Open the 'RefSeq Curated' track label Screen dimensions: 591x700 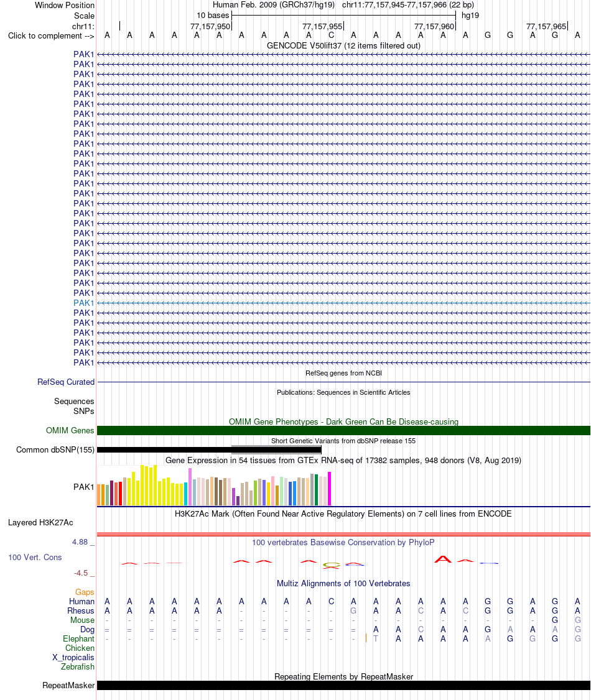coord(66,382)
